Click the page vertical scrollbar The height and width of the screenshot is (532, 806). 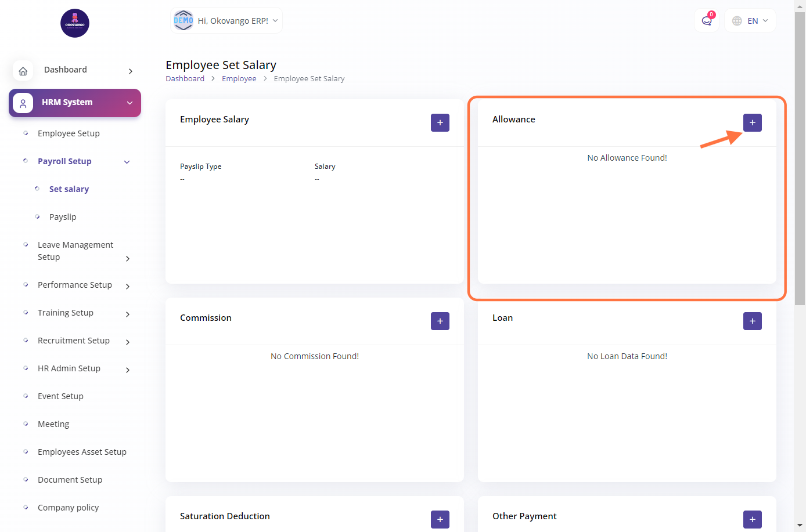(x=800, y=157)
